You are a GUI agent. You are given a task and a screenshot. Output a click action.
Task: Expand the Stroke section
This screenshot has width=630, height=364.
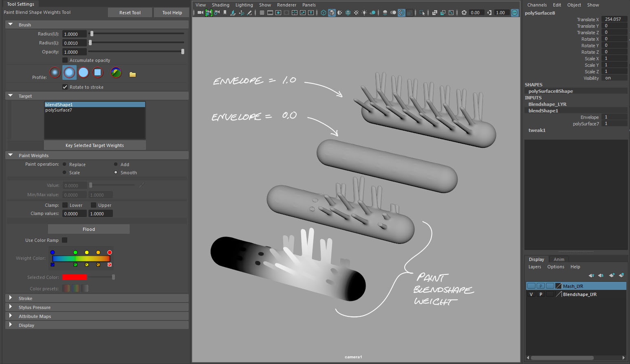11,298
